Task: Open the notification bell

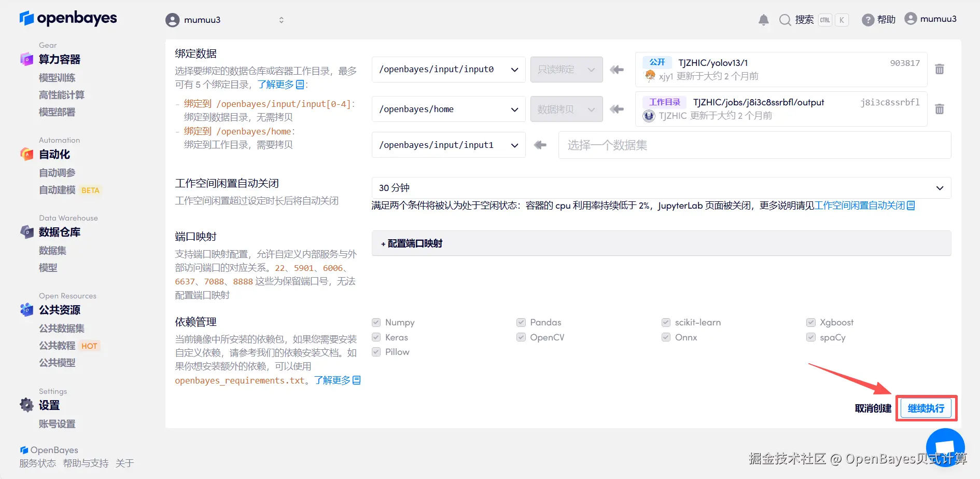Action: (x=763, y=19)
